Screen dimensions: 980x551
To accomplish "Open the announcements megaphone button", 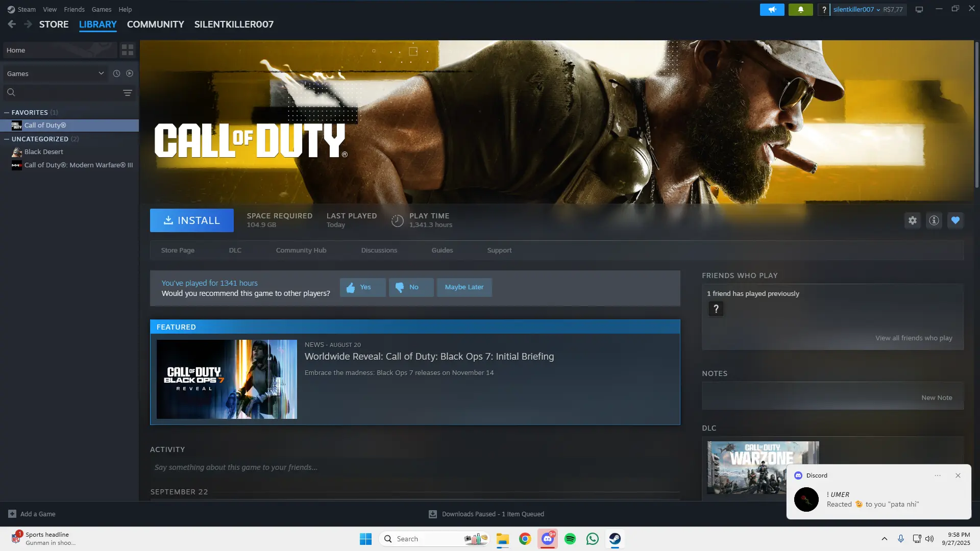I will 772,10.
